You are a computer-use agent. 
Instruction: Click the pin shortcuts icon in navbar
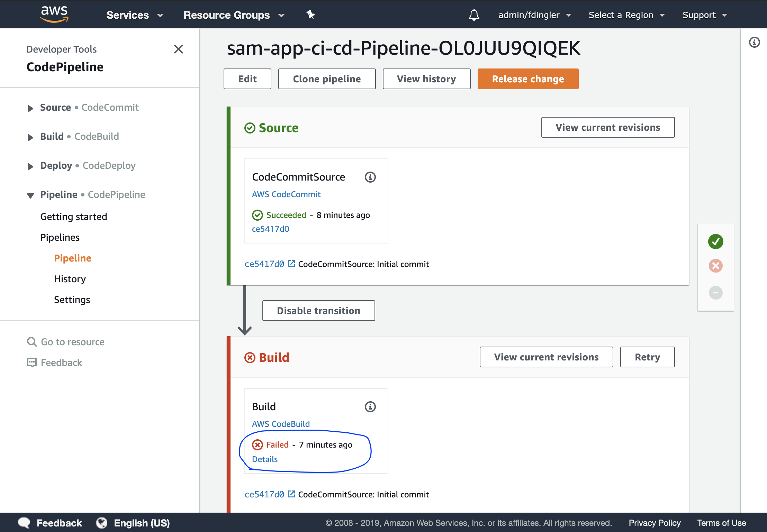click(x=310, y=15)
